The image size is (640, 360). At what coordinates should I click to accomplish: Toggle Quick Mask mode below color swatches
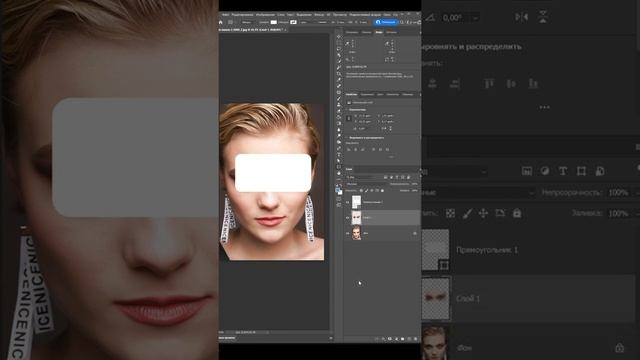339,199
